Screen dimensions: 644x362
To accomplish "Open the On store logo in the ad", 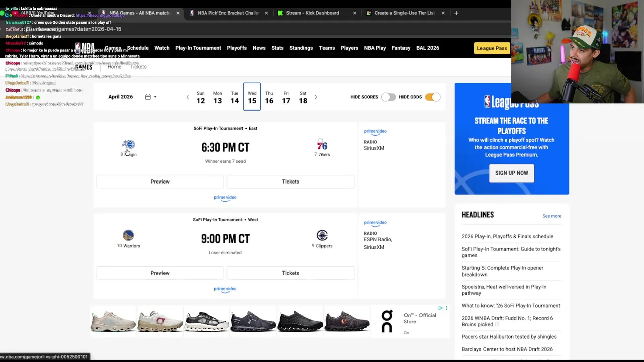I will (387, 321).
